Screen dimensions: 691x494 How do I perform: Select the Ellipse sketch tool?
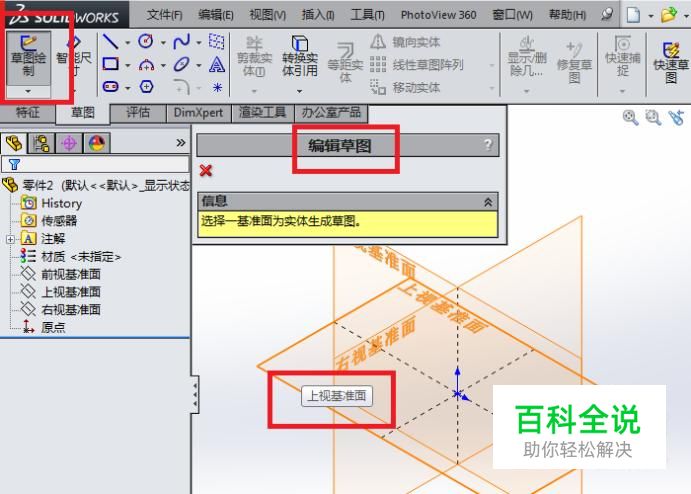(182, 65)
